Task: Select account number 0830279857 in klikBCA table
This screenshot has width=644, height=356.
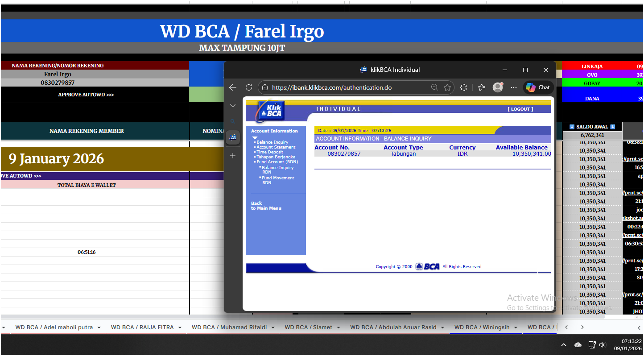Action: tap(344, 154)
